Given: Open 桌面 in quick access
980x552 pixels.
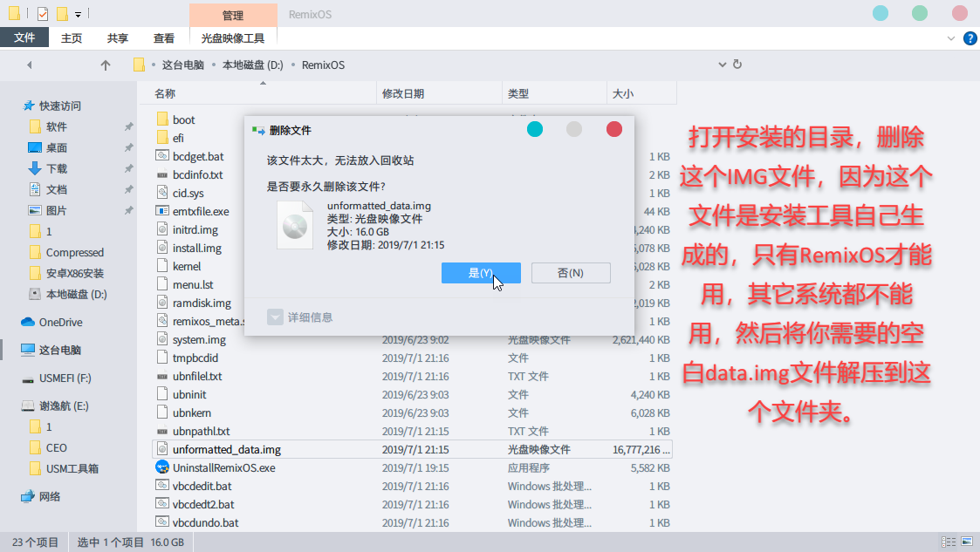Looking at the screenshot, I should [x=56, y=148].
